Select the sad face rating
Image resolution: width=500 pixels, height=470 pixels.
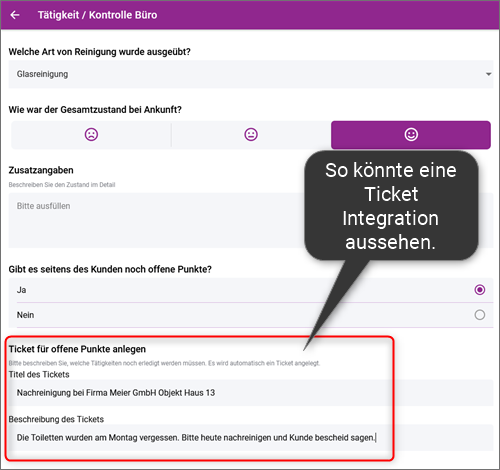click(x=91, y=135)
